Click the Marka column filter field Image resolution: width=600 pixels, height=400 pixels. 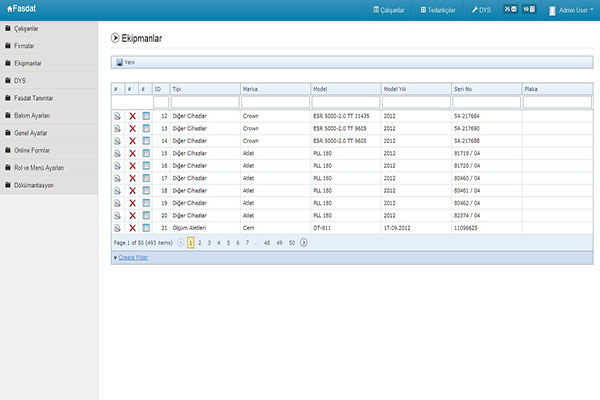pos(274,102)
